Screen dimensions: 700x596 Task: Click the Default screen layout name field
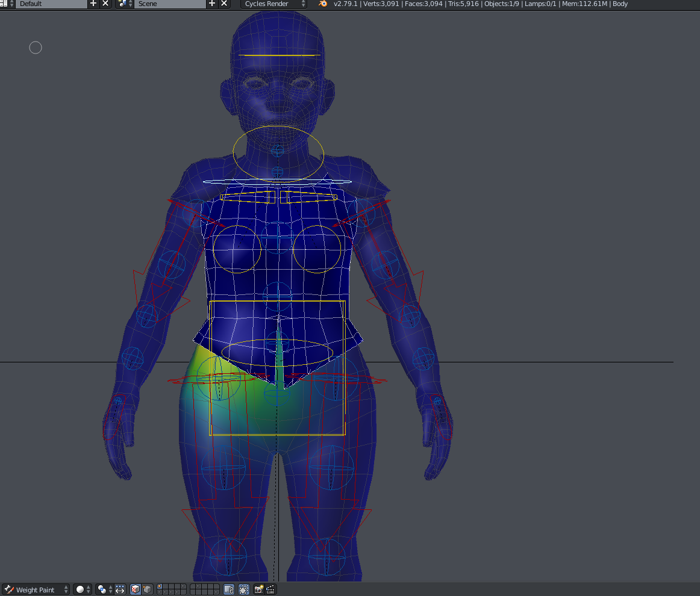(x=51, y=4)
